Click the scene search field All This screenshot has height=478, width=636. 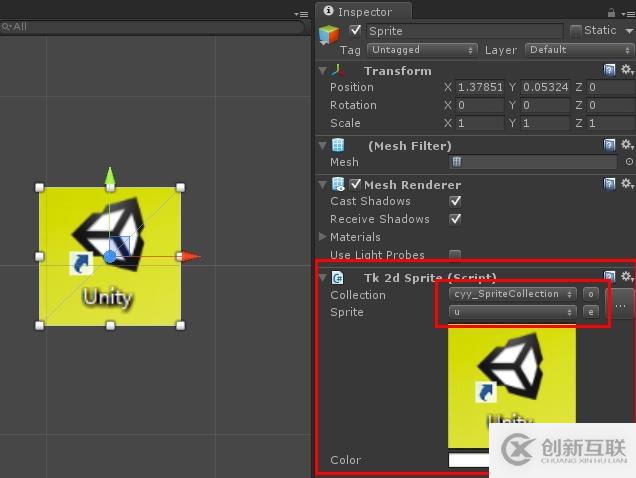pyautogui.click(x=152, y=27)
